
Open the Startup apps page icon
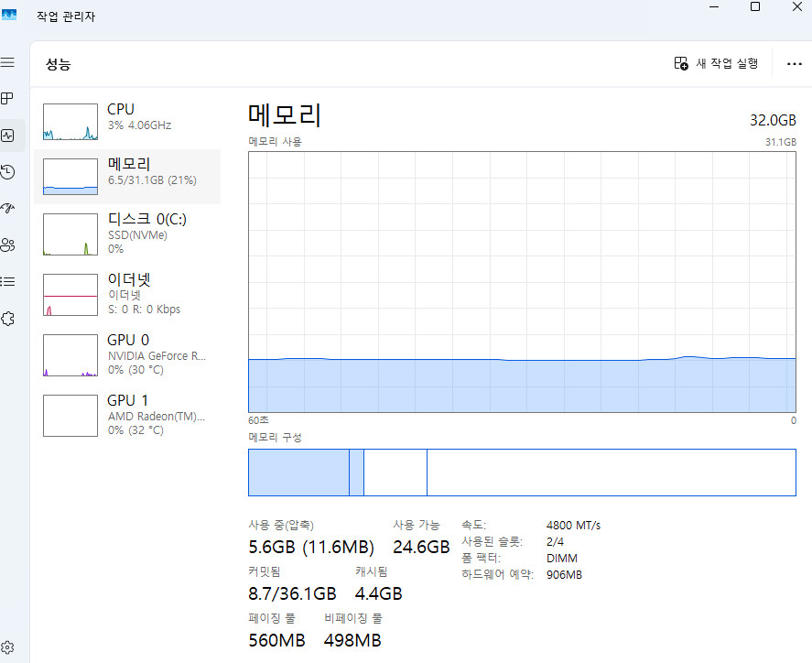click(x=7, y=208)
